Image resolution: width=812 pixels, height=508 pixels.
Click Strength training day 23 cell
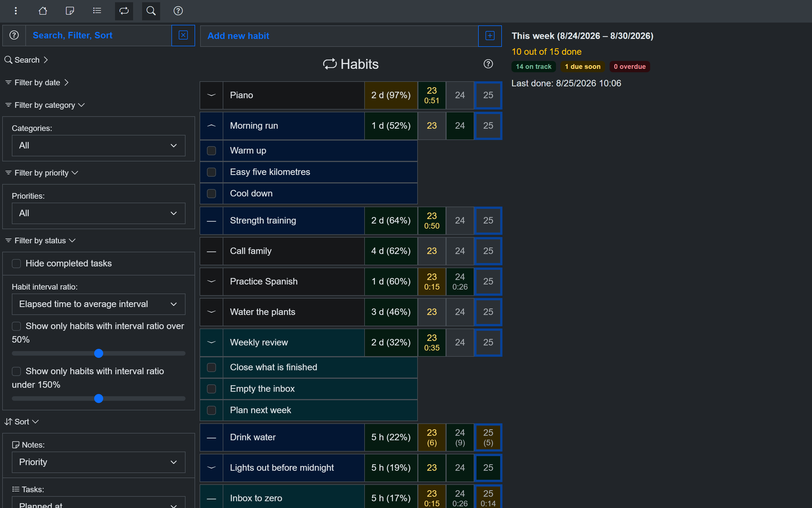[432, 220]
